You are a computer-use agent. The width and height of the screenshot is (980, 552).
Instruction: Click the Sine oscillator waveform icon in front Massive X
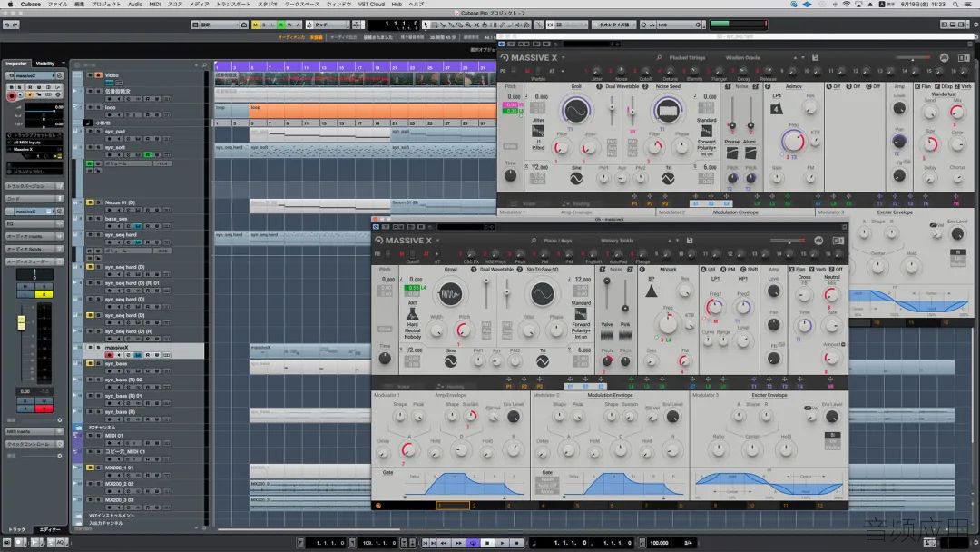click(x=451, y=361)
